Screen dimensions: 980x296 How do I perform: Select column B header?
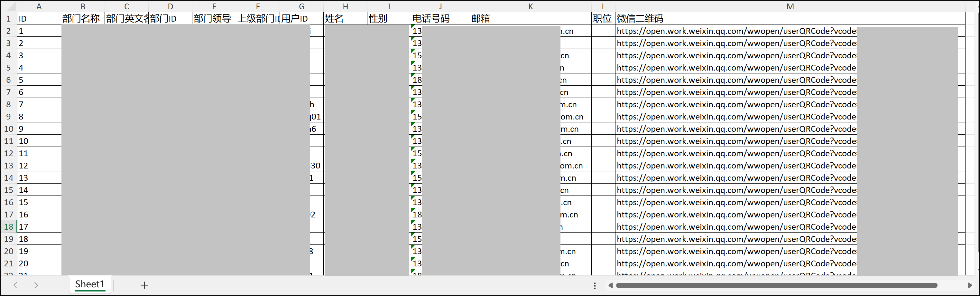click(x=83, y=6)
